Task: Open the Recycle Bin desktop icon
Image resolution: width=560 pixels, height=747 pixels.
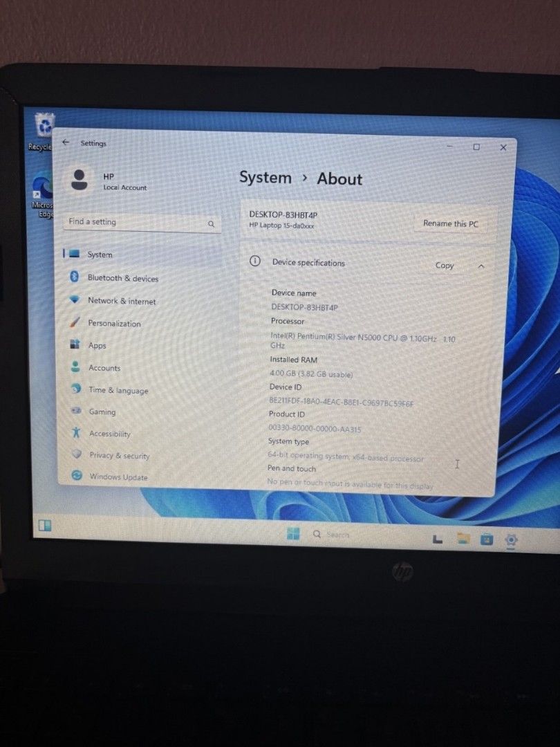Action: pyautogui.click(x=43, y=131)
